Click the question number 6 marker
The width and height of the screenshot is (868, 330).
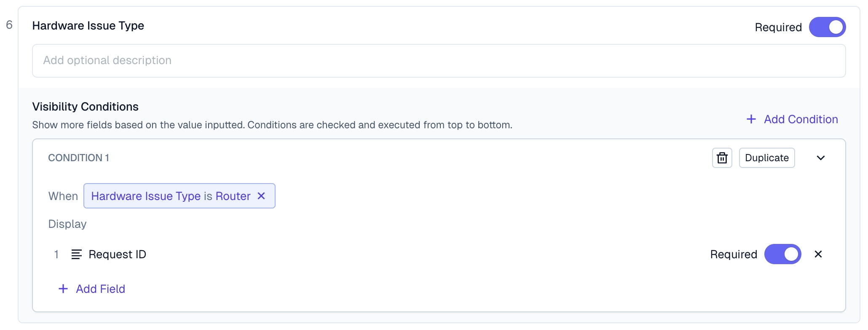pyautogui.click(x=9, y=25)
